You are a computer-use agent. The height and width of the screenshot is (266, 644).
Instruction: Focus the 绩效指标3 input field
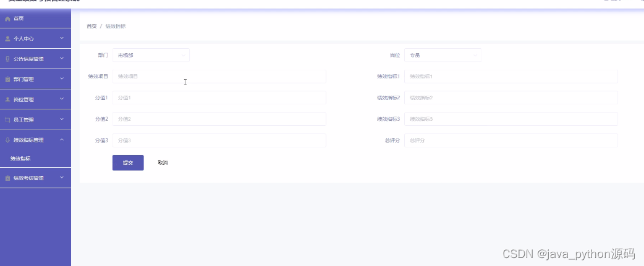[x=511, y=119]
